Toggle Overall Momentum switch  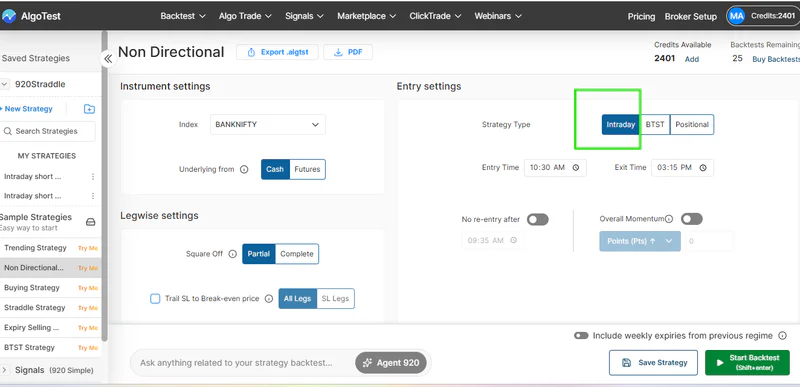click(x=691, y=219)
